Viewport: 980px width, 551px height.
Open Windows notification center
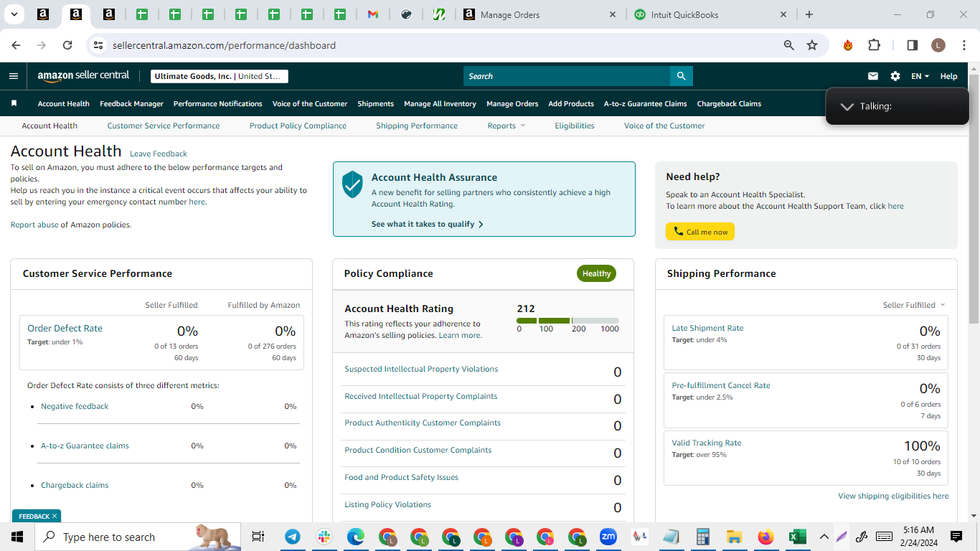956,537
